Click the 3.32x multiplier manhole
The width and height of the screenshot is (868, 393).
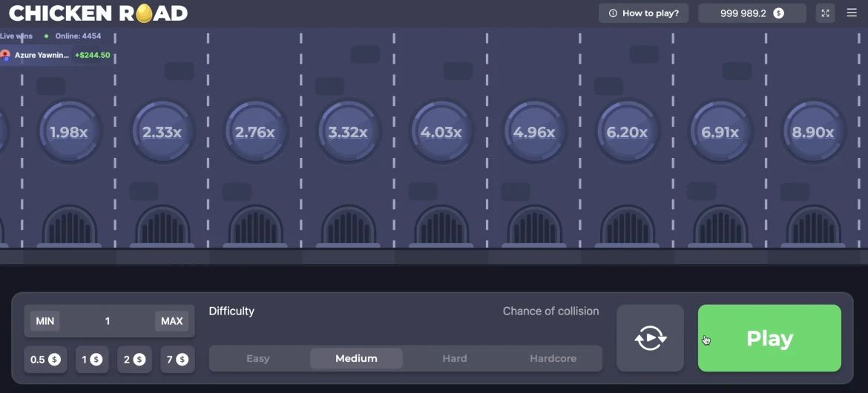point(348,132)
